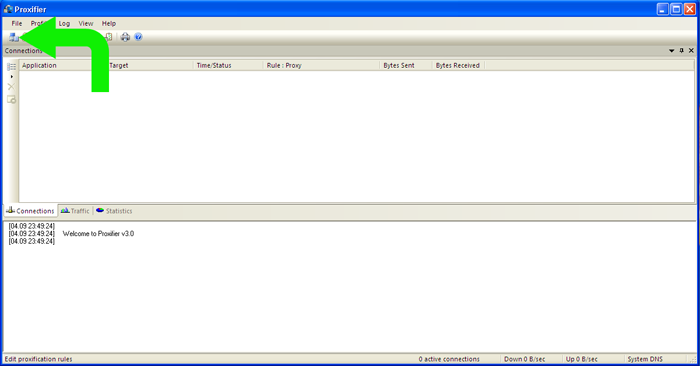Click the list view icon beside Application
The height and width of the screenshot is (366, 700).
12,67
